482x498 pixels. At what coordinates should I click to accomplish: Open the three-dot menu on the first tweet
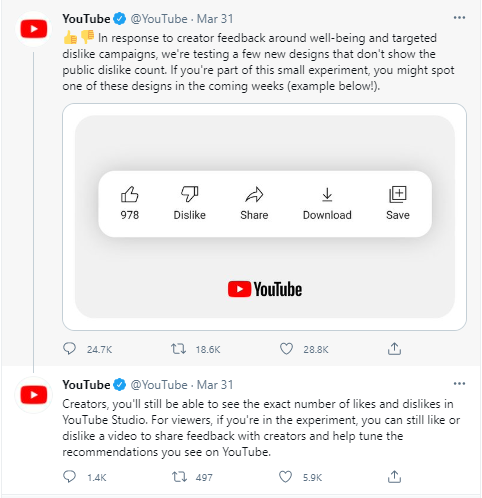[x=459, y=18]
